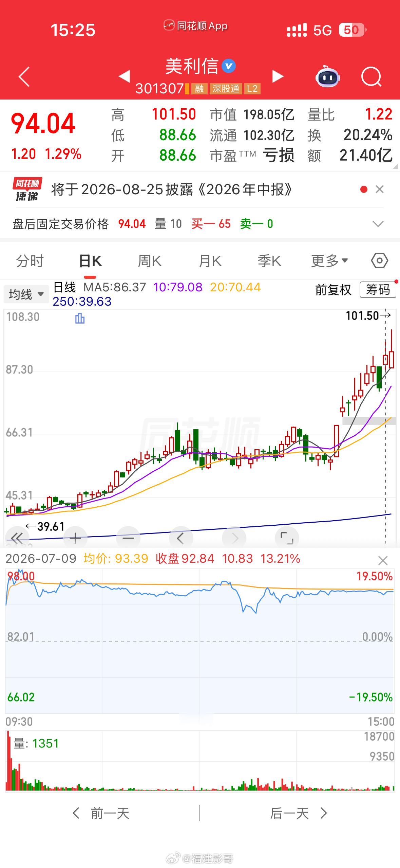Screen dimensions: 400x868
Task: Open the search magnifier
Action: pos(371,77)
